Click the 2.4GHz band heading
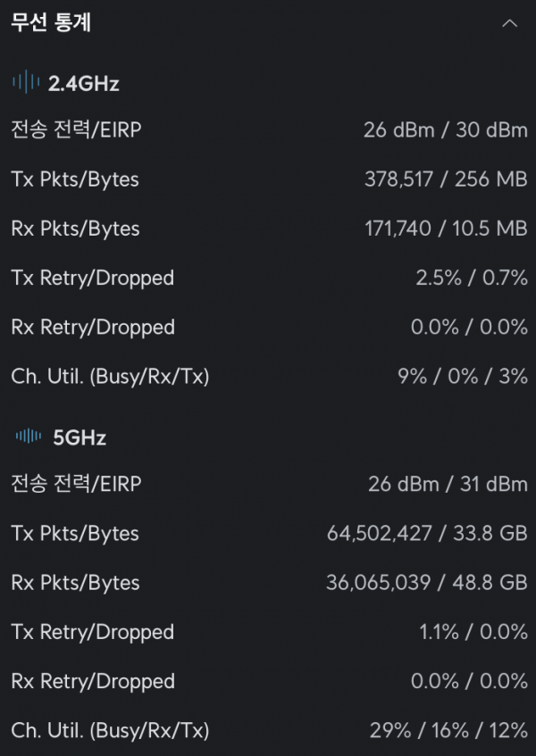Viewport: 536px width, 756px height. (84, 84)
